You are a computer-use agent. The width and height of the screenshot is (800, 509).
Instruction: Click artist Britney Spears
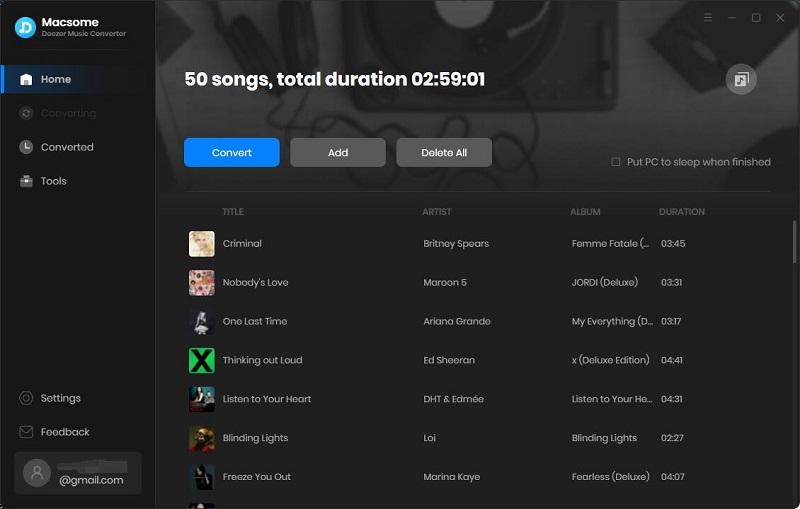point(456,244)
